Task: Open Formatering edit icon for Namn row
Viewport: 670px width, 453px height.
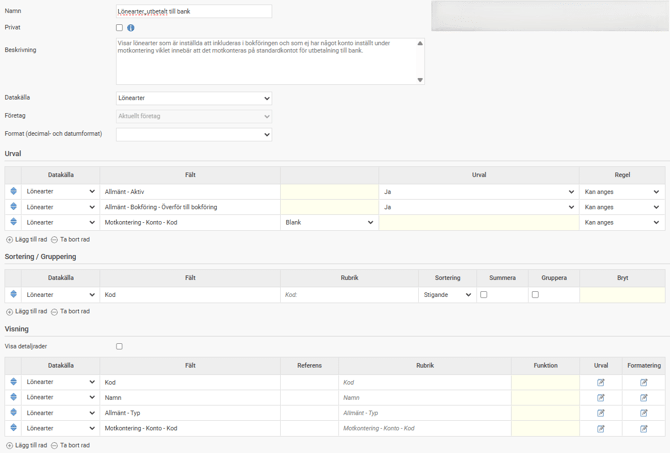Action: click(x=644, y=398)
